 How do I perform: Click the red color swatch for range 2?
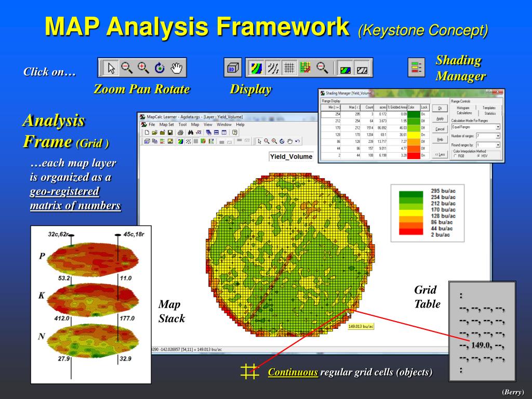click(x=414, y=155)
